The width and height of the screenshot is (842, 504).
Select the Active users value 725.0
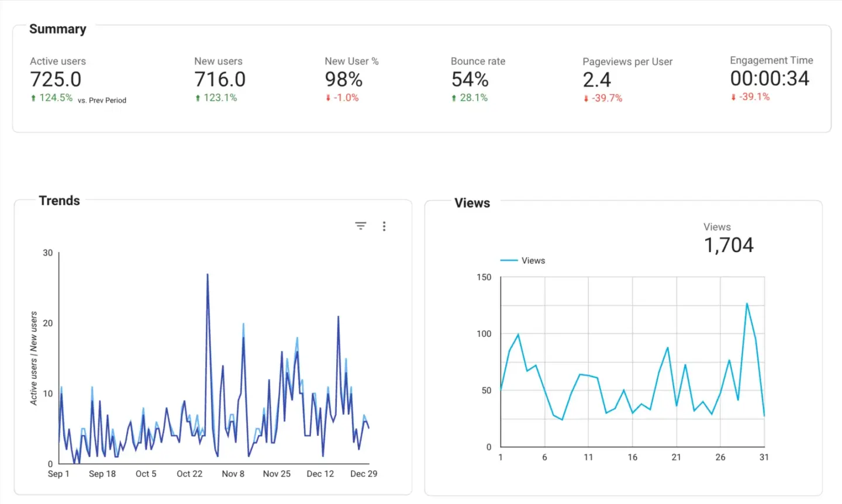point(56,80)
